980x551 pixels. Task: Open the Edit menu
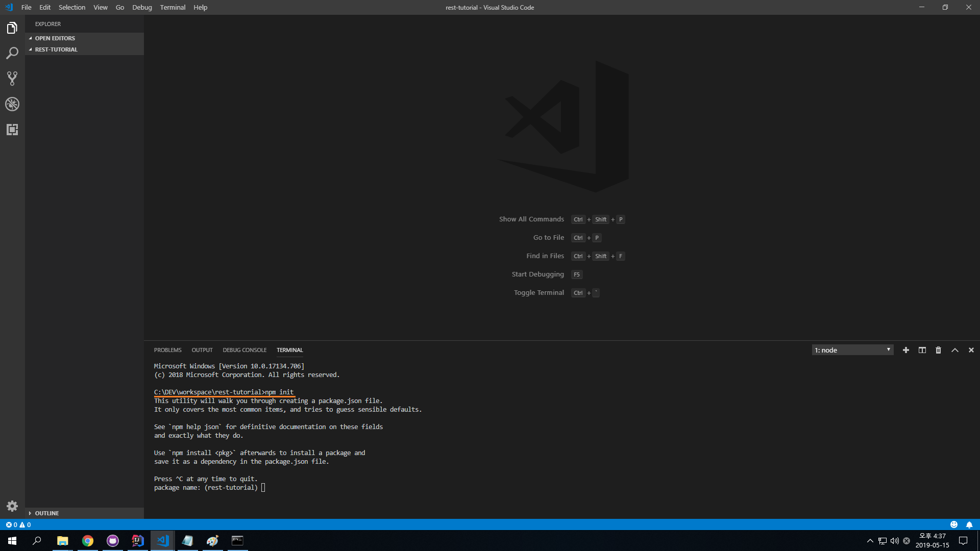(x=45, y=7)
